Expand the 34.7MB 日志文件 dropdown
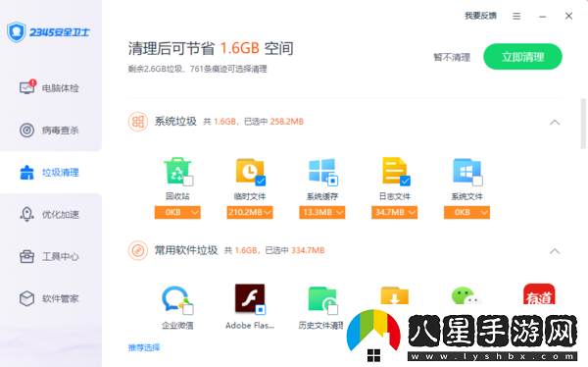The width and height of the screenshot is (588, 367). point(394,212)
